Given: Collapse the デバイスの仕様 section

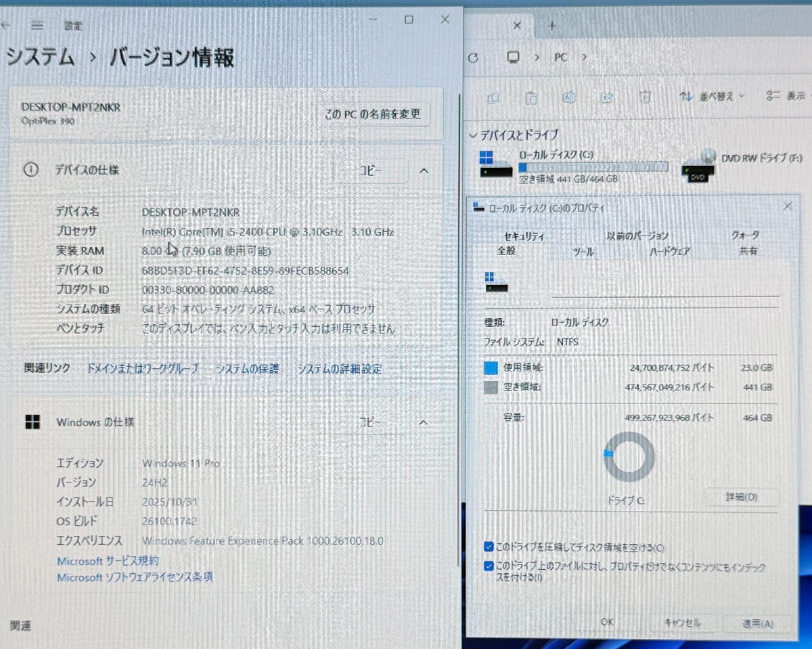Looking at the screenshot, I should tap(424, 171).
